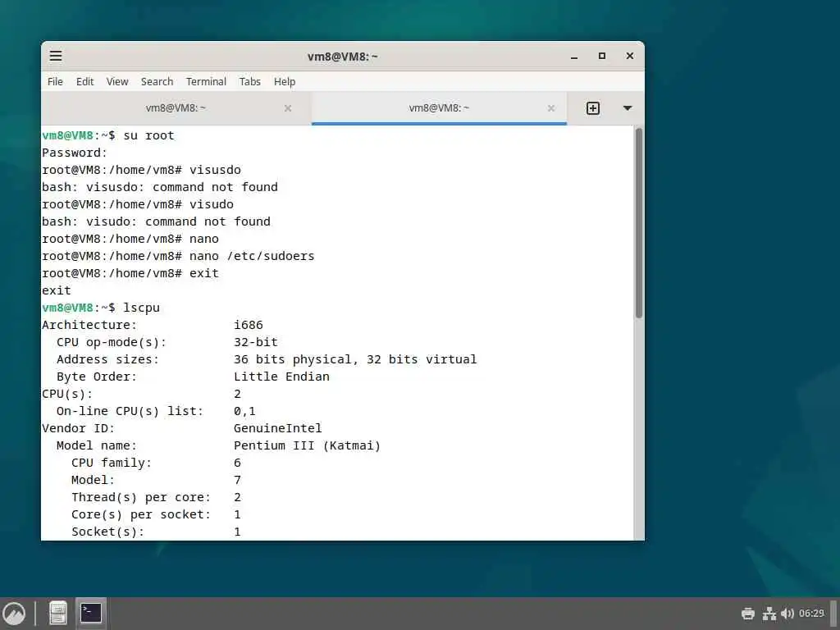
Task: Click the 'On-line CPU(s) list:' label
Action: point(130,411)
